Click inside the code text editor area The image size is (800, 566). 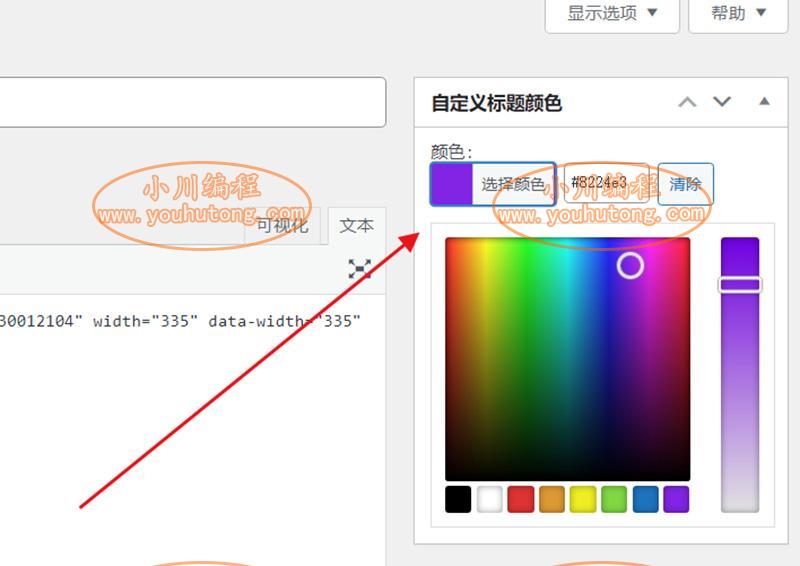[192, 430]
